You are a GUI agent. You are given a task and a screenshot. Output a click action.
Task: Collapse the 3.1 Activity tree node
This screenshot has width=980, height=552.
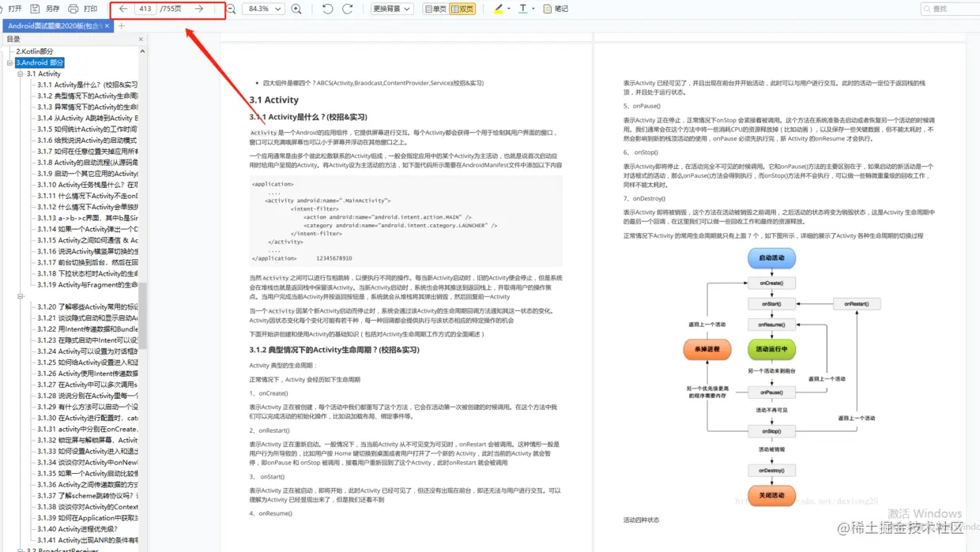click(x=21, y=73)
